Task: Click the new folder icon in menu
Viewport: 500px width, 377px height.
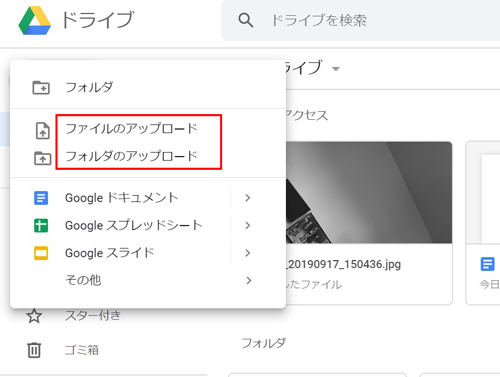Action: 41,88
